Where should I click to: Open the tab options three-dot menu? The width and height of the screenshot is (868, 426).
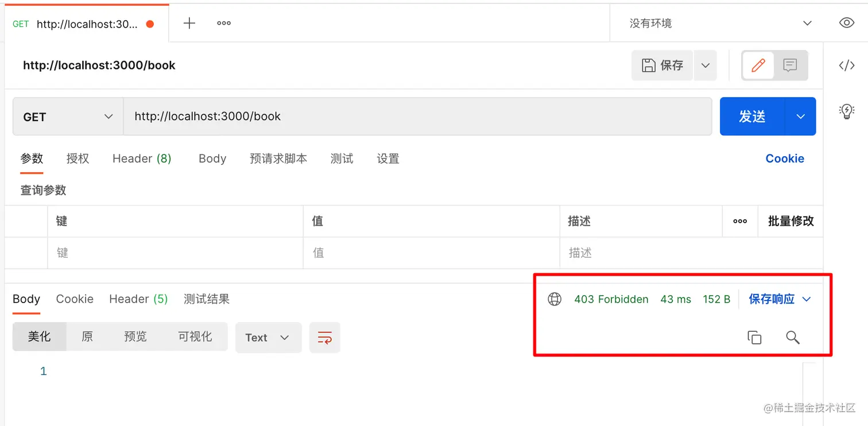[223, 23]
